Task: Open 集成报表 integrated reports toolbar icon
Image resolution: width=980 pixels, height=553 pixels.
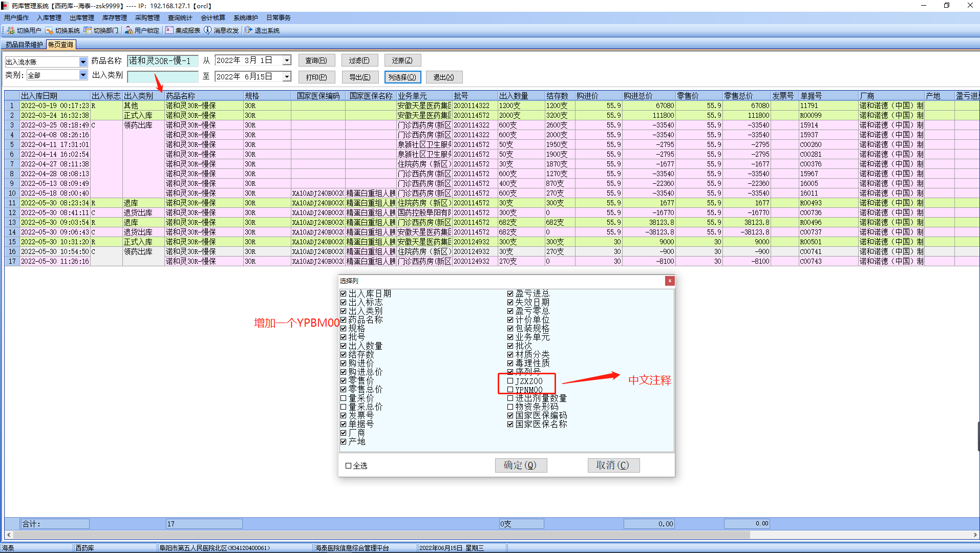Action: click(169, 31)
